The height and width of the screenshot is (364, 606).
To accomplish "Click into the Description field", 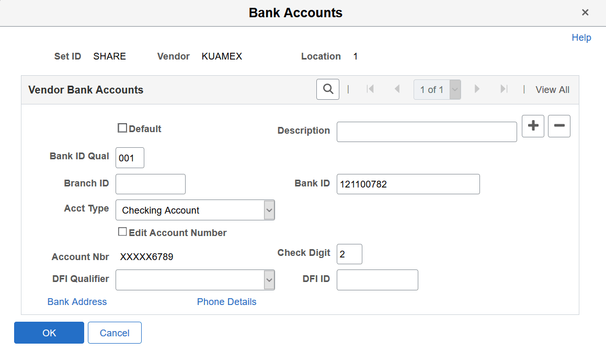I will coord(427,132).
